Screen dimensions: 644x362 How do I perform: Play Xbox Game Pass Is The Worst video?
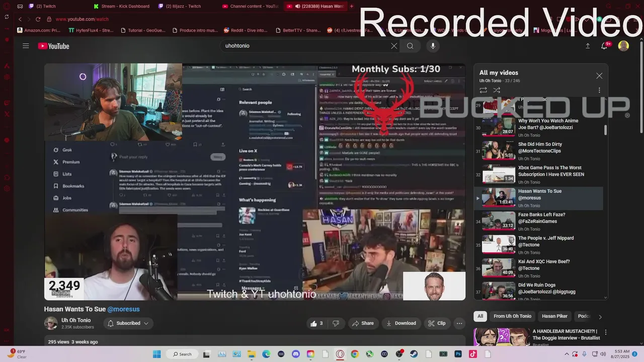[x=539, y=174]
